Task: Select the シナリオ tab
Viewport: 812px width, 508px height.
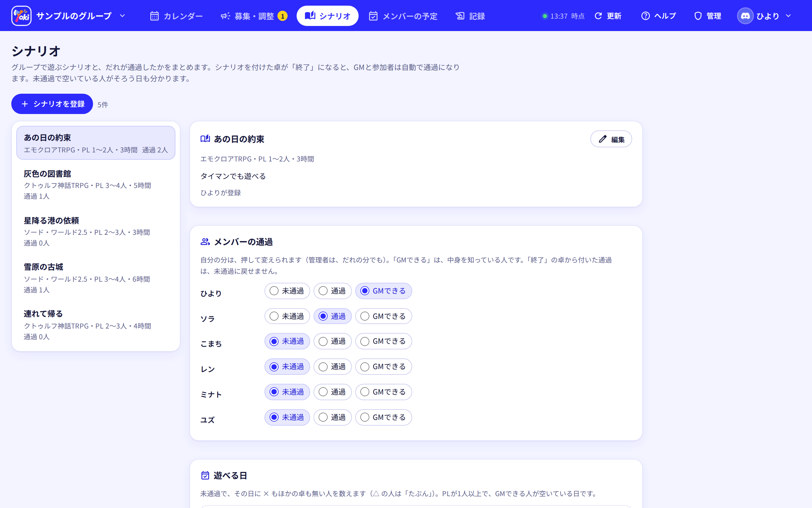Action: point(328,16)
